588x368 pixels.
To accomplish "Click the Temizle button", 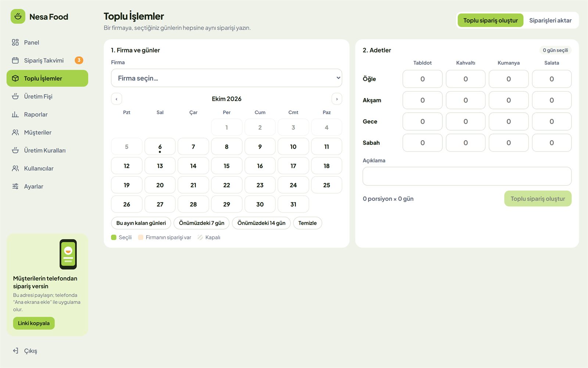I will click(308, 223).
